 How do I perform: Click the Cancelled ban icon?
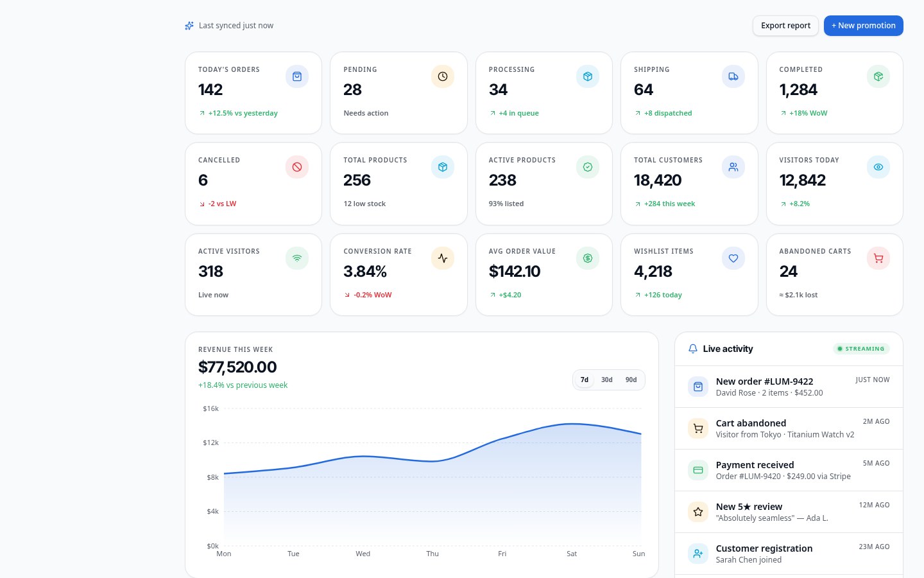click(297, 167)
